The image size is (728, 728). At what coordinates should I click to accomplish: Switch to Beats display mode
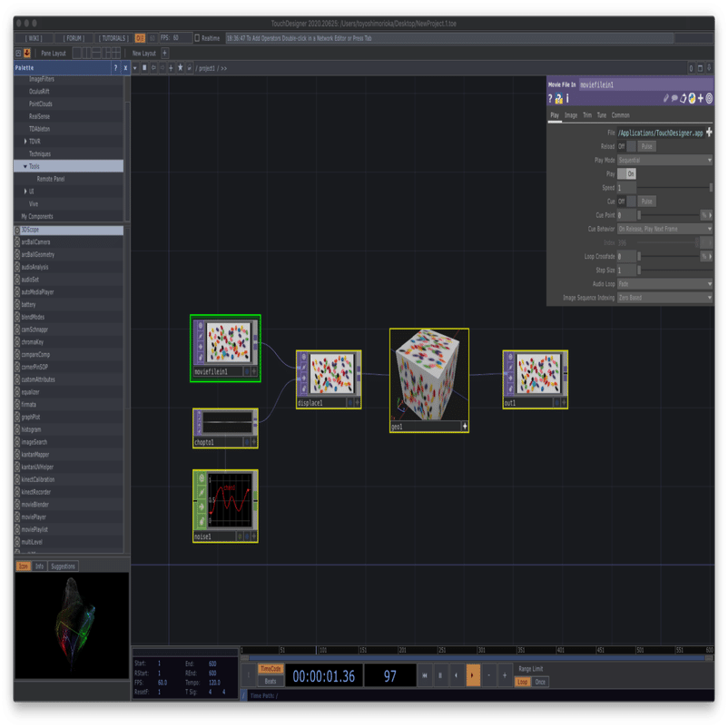click(x=271, y=681)
